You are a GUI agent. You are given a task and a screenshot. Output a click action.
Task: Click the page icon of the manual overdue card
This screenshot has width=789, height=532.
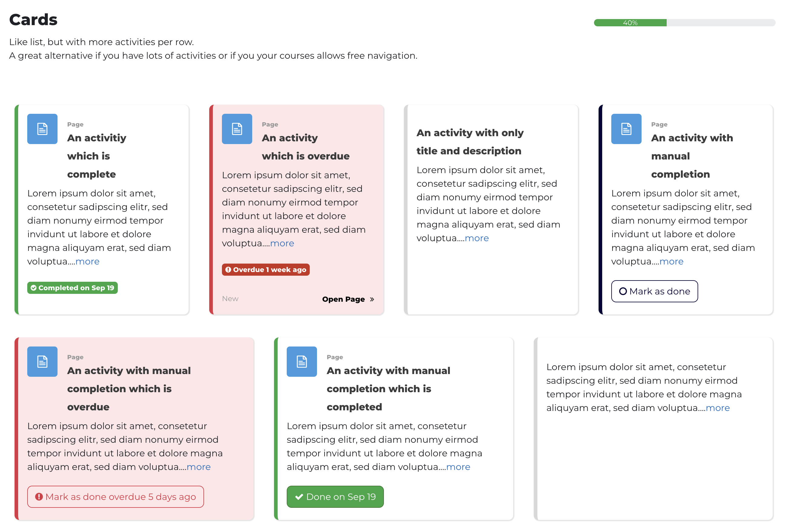pyautogui.click(x=42, y=361)
